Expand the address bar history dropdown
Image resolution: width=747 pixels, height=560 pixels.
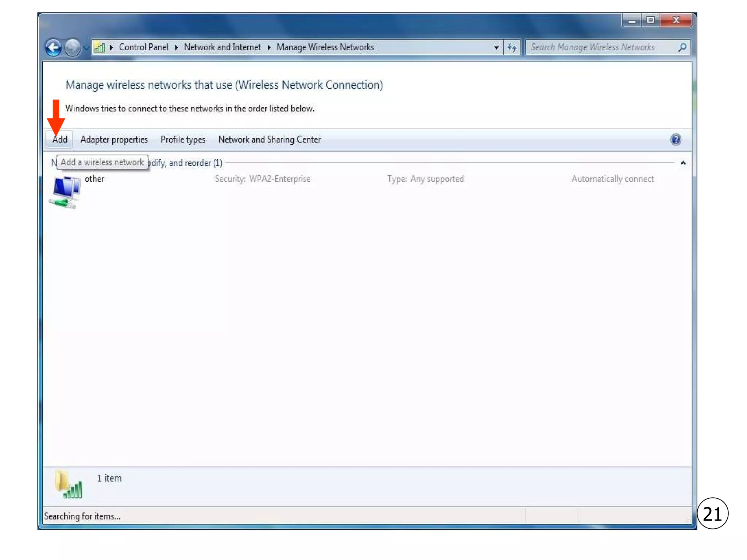496,47
